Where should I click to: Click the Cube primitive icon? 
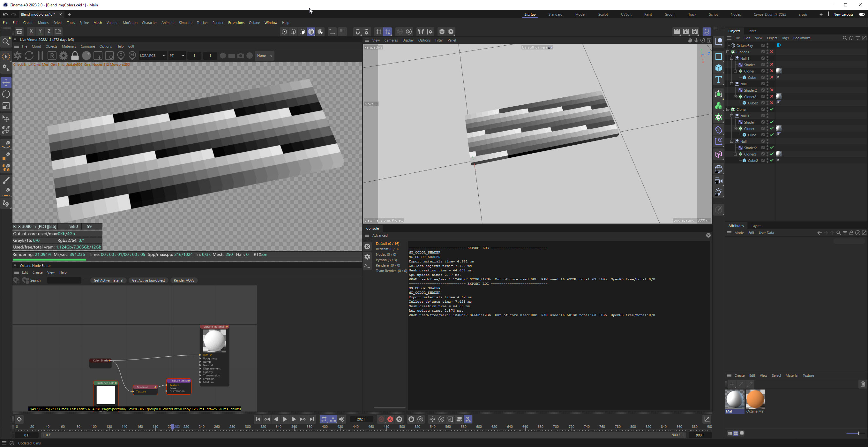(x=719, y=68)
